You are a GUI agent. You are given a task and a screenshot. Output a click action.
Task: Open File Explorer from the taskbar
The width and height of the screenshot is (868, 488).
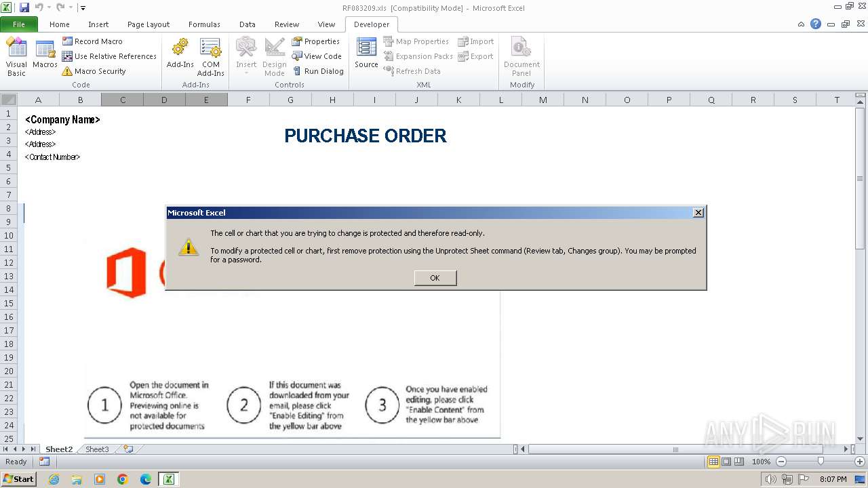coord(77,479)
